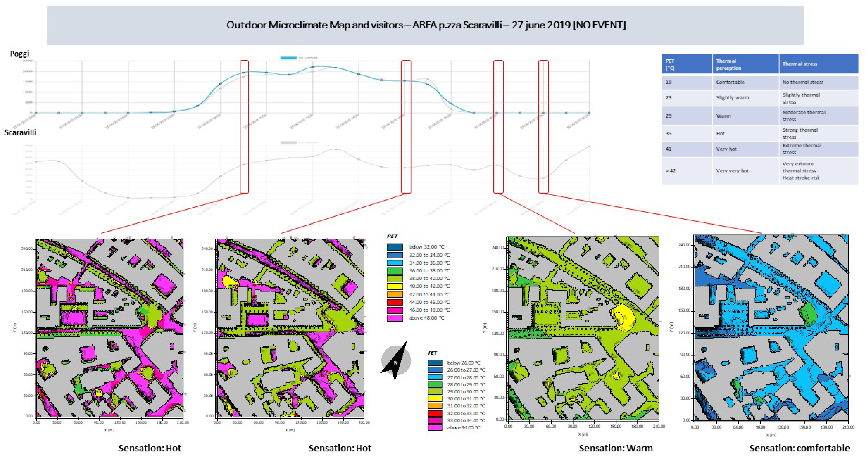Viewport: 868px width, 460px height.
Task: Pick the 'below 32.00 °C' dark blue swatch
Action: [395, 247]
